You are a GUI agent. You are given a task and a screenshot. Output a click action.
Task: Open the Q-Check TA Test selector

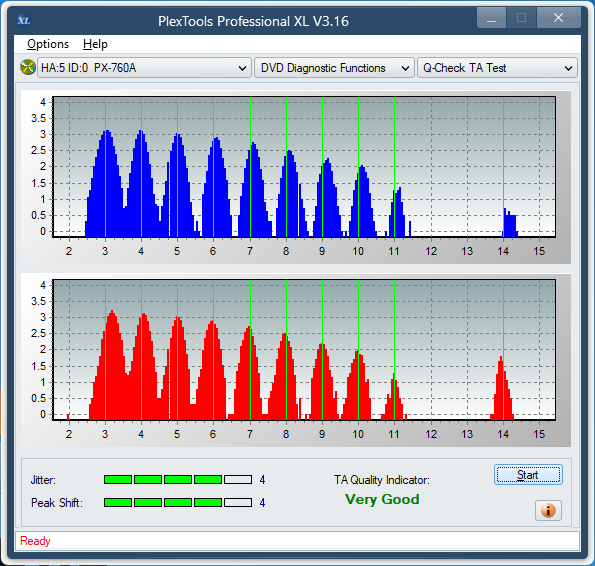coord(497,68)
